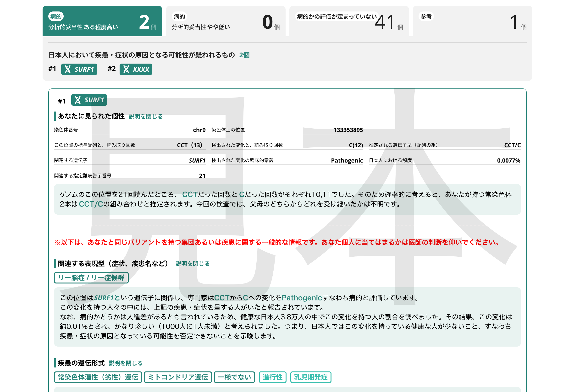
Task: Collapse the あなたに見られた個性 explanation via 説明を閉じる
Action: point(145,116)
